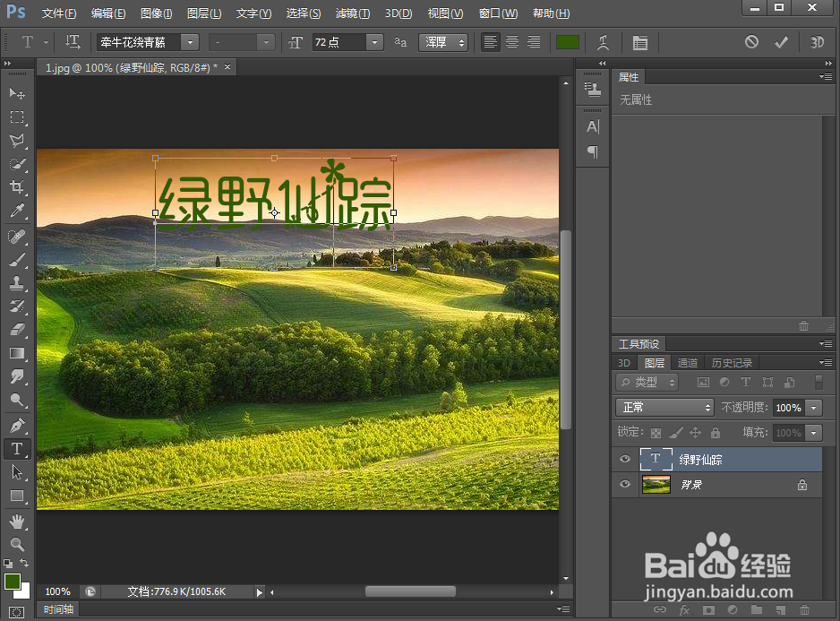
Task: Select the Move tool
Action: point(18,93)
